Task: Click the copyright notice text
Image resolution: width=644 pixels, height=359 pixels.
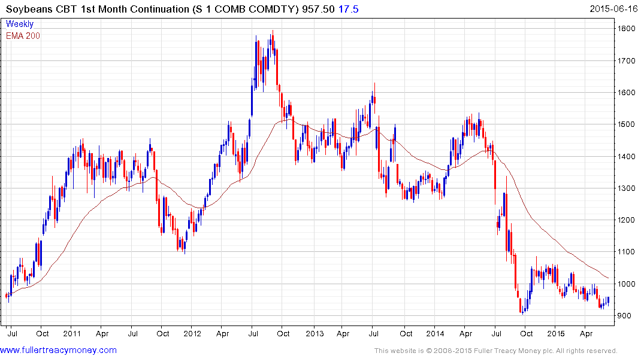Action: [x=496, y=351]
